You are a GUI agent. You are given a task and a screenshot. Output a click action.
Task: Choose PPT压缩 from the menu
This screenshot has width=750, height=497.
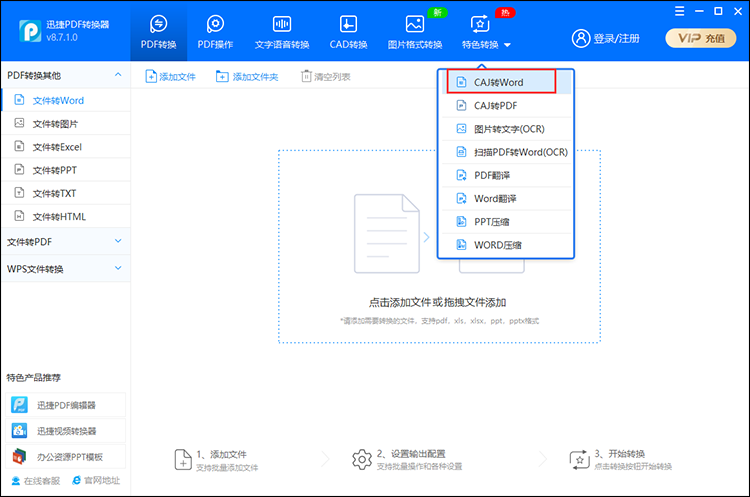(506, 222)
